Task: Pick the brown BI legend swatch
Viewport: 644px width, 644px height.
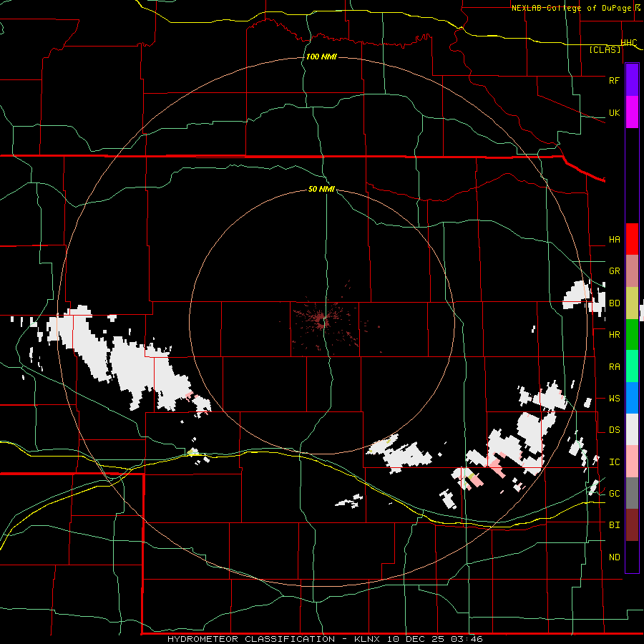Action: tap(632, 525)
